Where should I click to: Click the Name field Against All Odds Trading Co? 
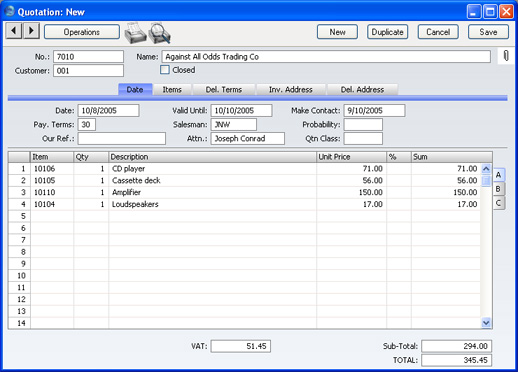(326, 57)
